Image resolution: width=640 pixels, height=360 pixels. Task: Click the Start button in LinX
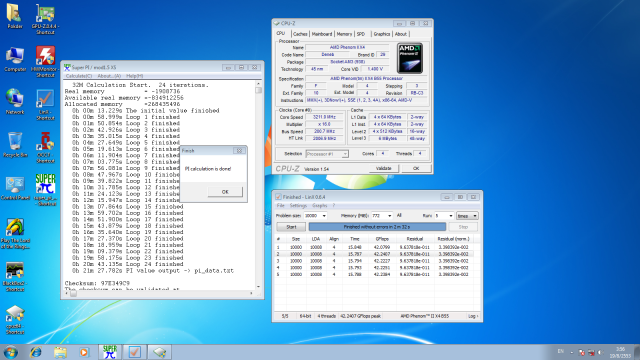tap(291, 227)
